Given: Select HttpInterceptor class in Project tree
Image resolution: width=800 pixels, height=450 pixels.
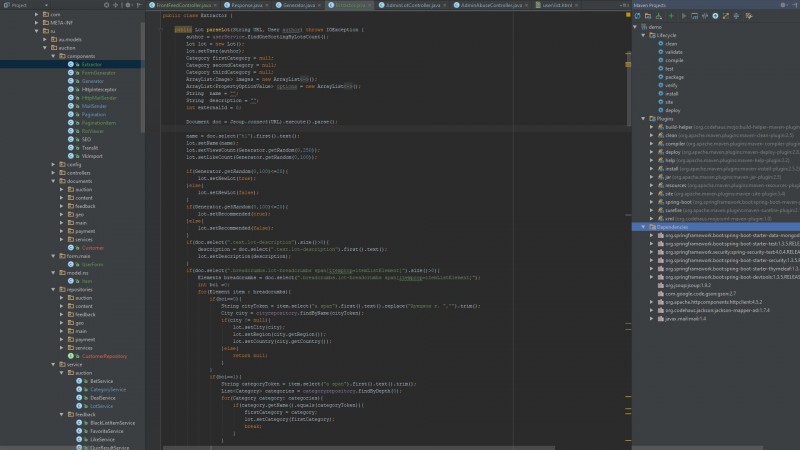Looking at the screenshot, I should [99, 89].
